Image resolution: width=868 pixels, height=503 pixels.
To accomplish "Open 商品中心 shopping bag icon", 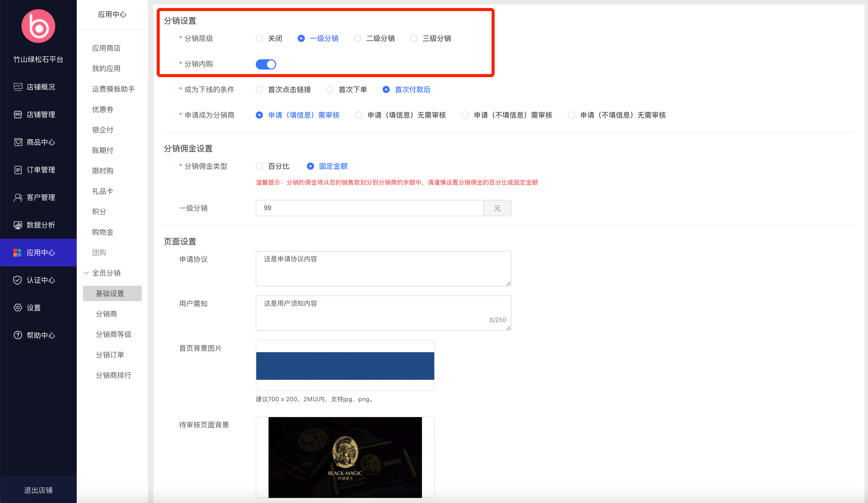I will point(18,142).
